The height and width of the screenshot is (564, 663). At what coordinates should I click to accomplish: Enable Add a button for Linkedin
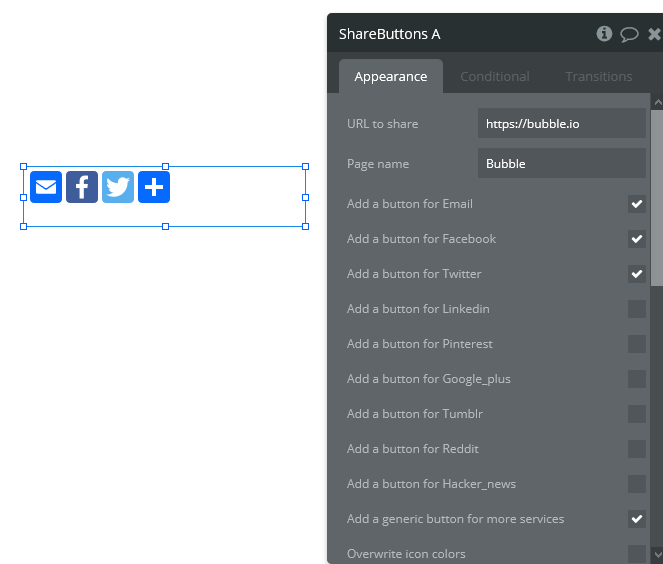[x=636, y=309]
